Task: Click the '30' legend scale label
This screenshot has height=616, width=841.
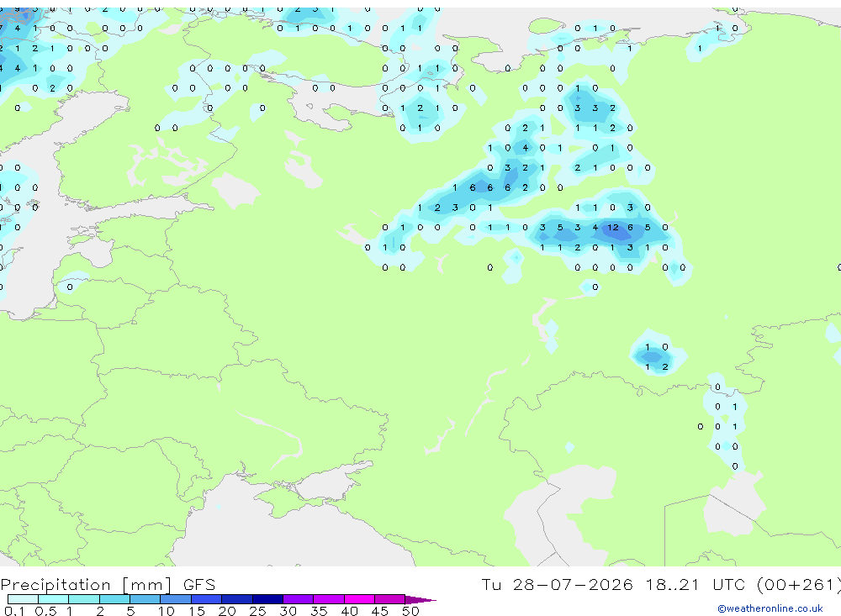Action: pyautogui.click(x=288, y=611)
